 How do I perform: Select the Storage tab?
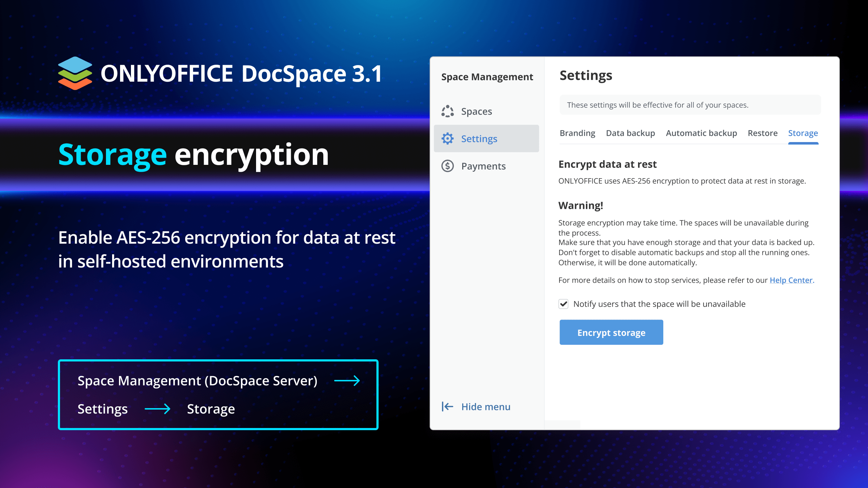point(803,133)
